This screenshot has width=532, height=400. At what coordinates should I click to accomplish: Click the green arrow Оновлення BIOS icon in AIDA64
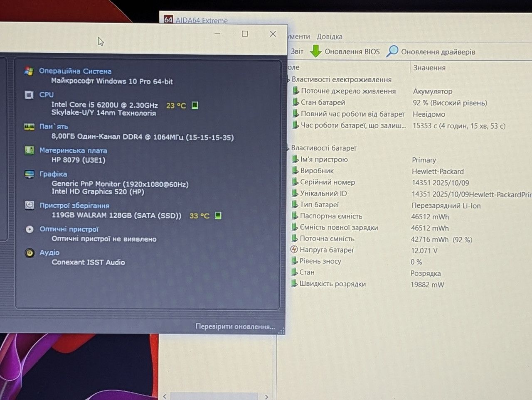pos(316,51)
